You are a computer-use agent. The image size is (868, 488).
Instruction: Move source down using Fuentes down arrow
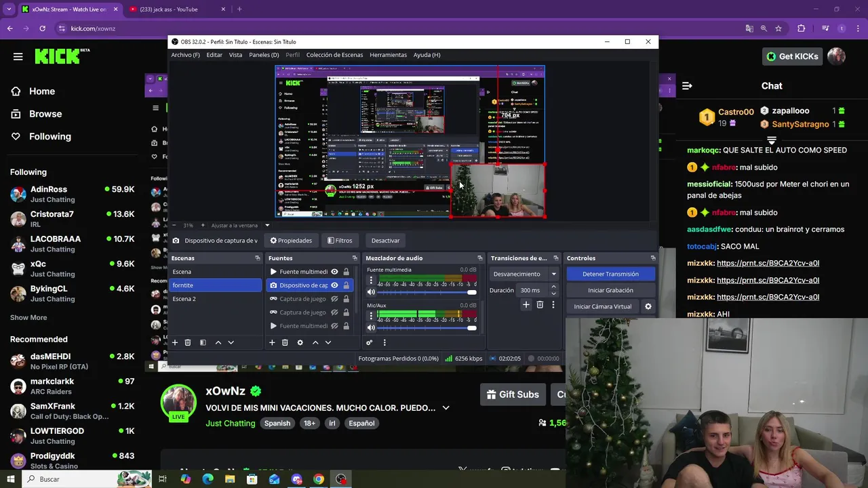tap(328, 343)
